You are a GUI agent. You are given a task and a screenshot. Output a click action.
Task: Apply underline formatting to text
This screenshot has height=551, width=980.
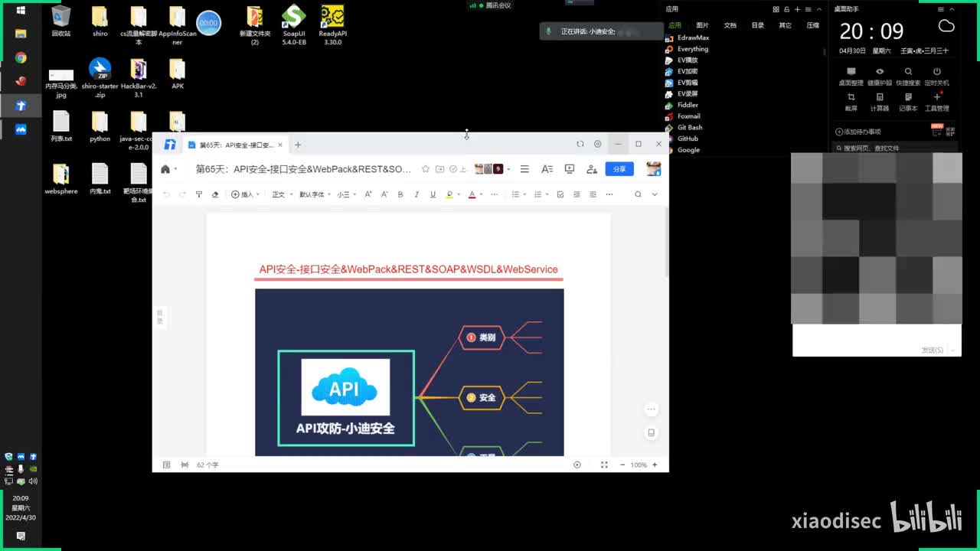coord(433,194)
